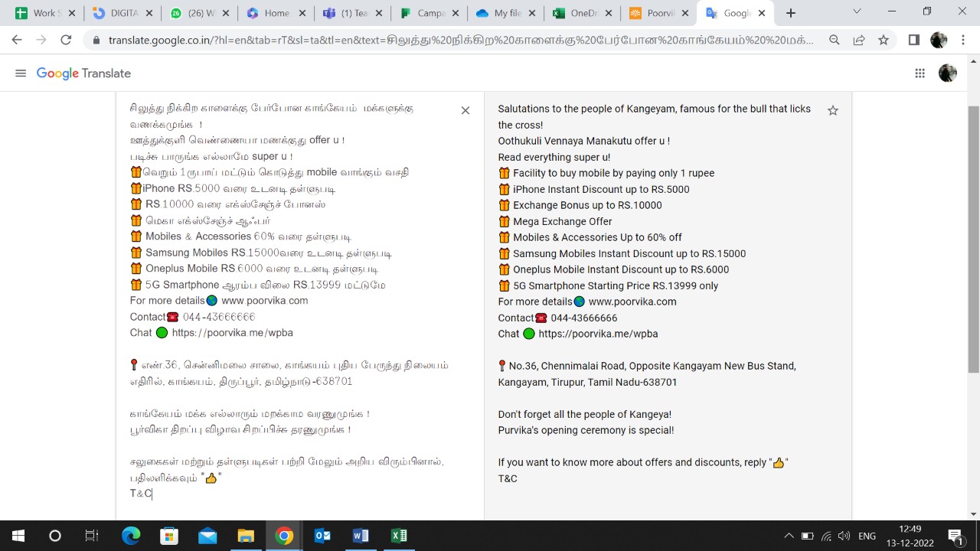Expand the tab search dropdown
The width and height of the screenshot is (980, 551).
[857, 12]
